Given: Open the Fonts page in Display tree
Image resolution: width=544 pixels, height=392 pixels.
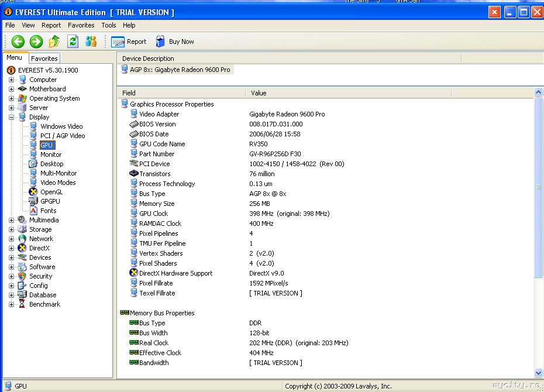Looking at the screenshot, I should 48,211.
